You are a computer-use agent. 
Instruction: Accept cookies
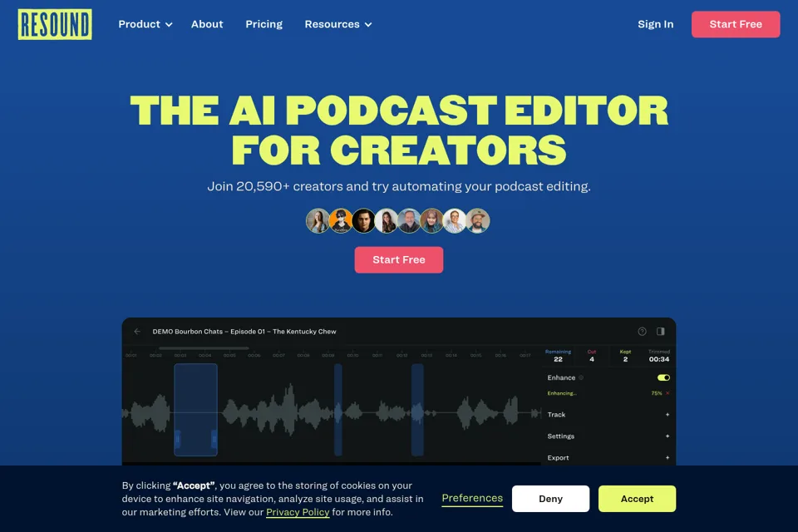coord(637,499)
